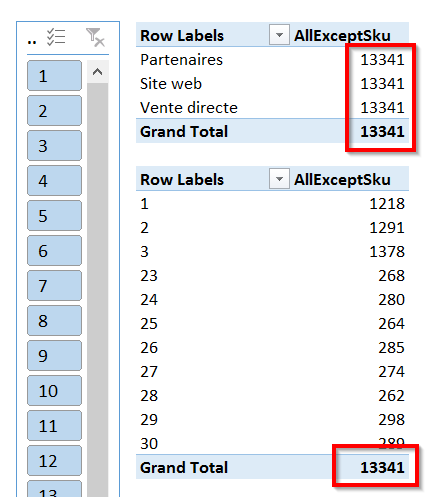This screenshot has height=497, width=435.
Task: Select slicer item 6
Action: coord(54,251)
